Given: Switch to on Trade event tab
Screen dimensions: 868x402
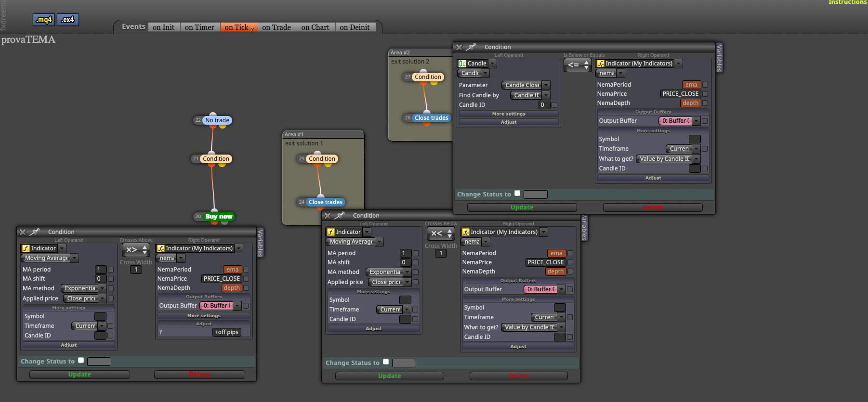Looking at the screenshot, I should pos(276,27).
